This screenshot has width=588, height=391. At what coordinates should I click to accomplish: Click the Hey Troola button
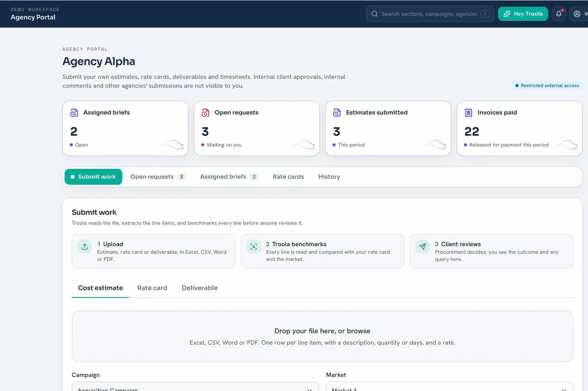click(523, 14)
